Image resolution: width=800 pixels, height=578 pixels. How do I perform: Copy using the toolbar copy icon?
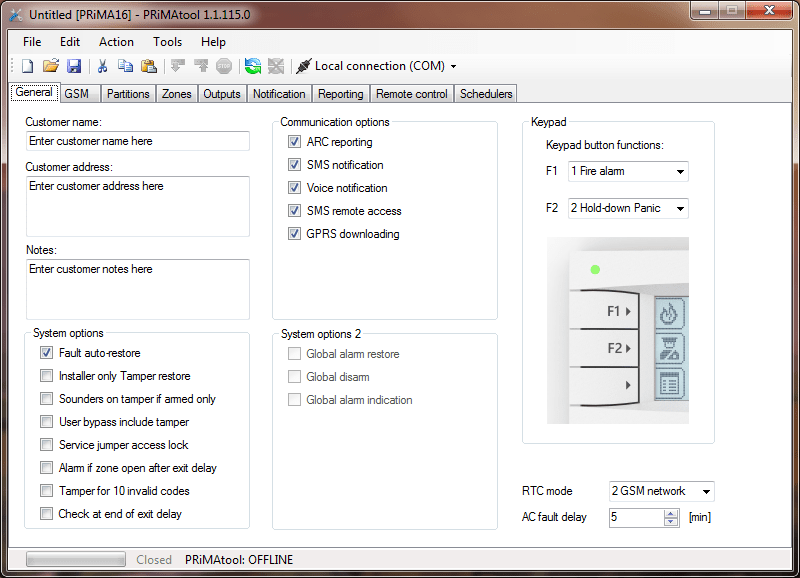coord(125,66)
